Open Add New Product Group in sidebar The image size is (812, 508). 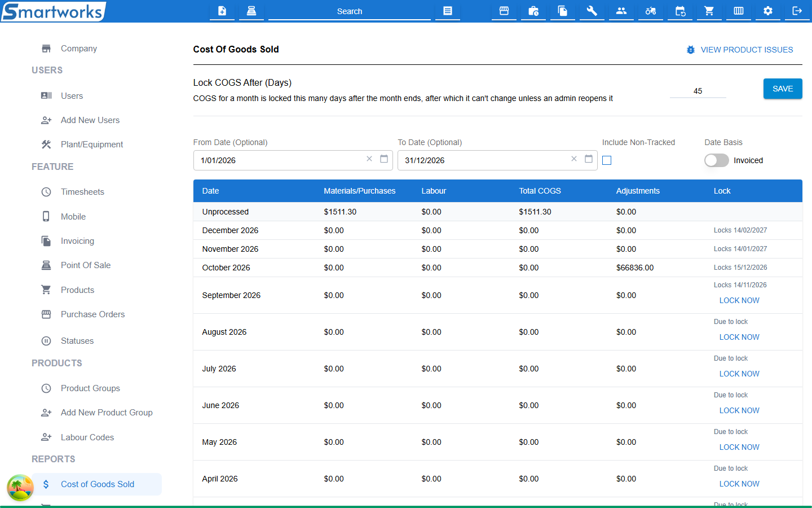tap(107, 413)
